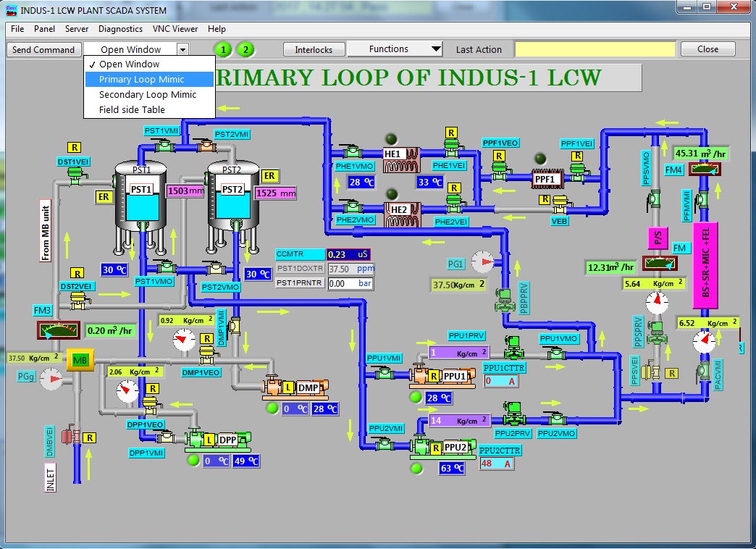The height and width of the screenshot is (549, 756).
Task: Select the checked Open Window entry
Action: click(149, 64)
